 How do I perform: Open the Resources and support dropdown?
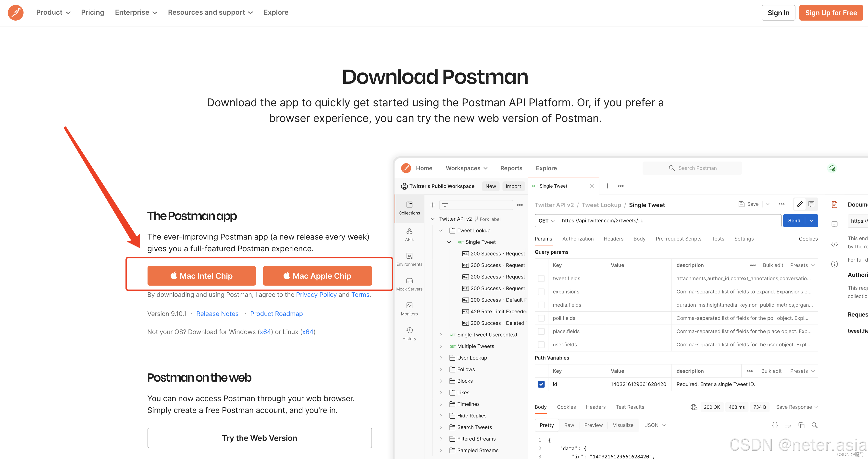[210, 12]
